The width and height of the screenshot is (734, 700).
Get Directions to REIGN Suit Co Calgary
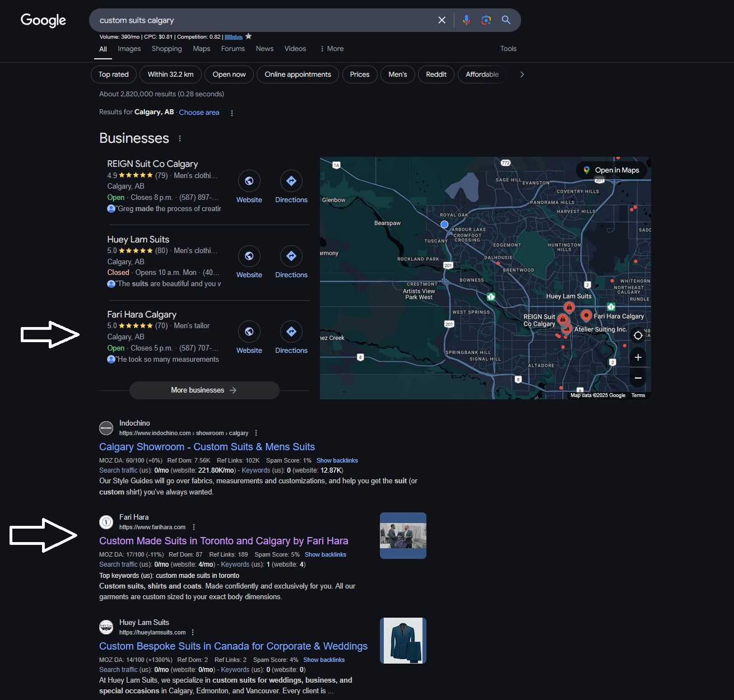(291, 181)
